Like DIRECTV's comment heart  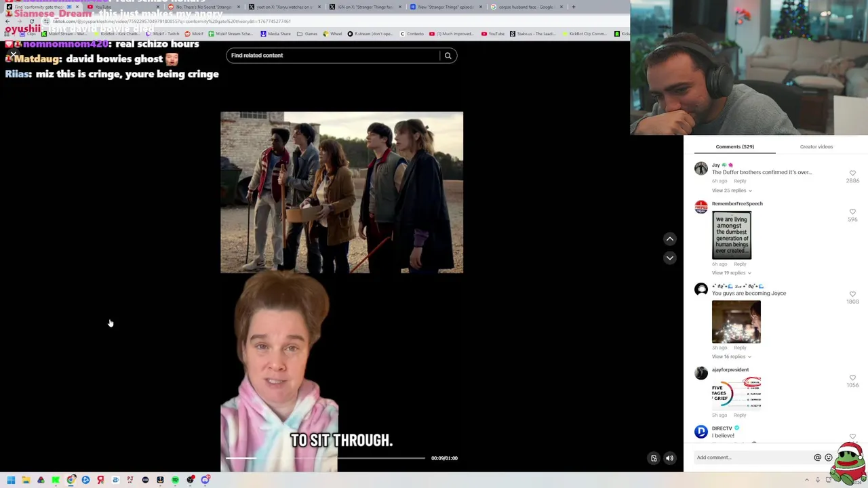coord(852,436)
